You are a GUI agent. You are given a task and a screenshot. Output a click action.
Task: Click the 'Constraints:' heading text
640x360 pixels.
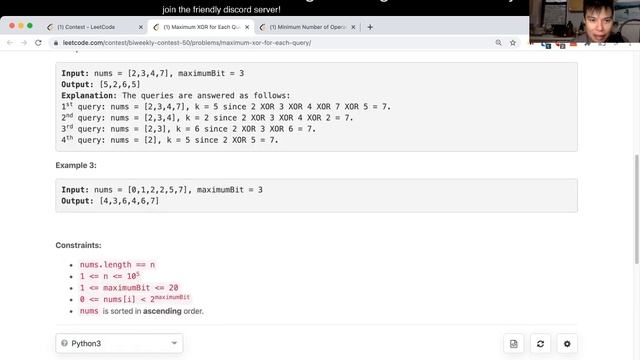78,245
